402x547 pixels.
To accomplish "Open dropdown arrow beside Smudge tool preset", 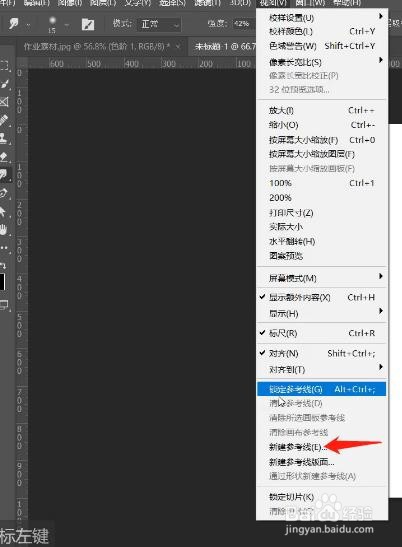I will pyautogui.click(x=28, y=25).
